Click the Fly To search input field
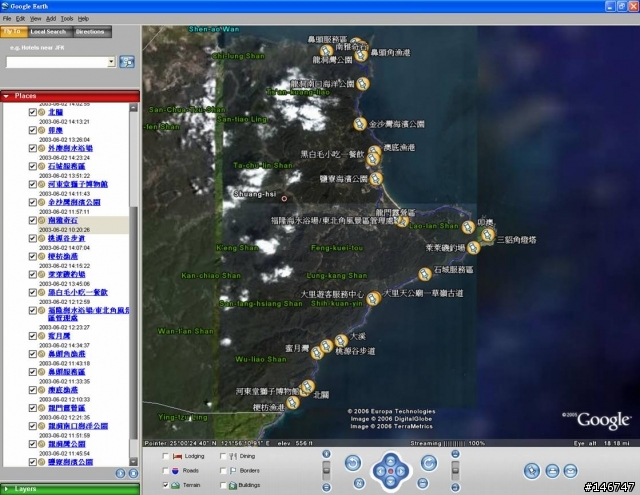Image resolution: width=640 pixels, height=495 pixels. point(57,62)
